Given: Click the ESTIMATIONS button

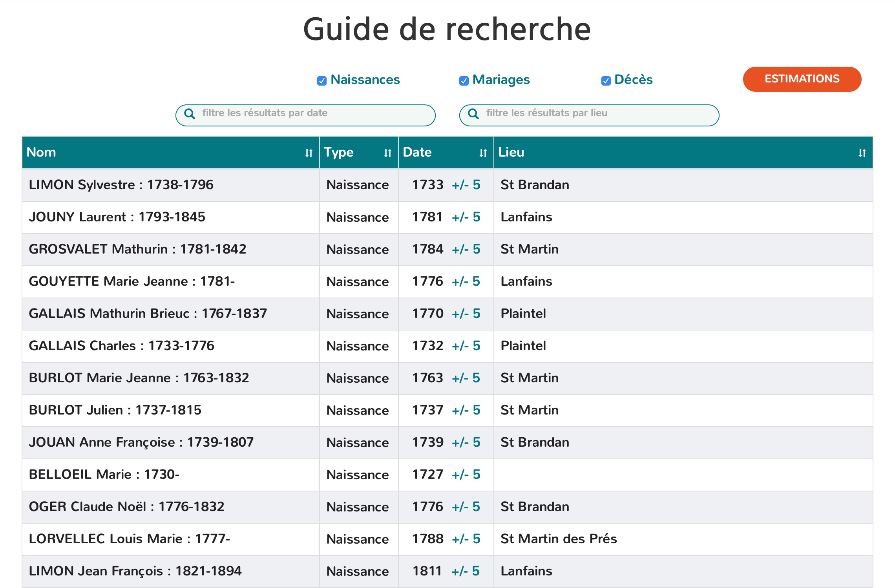Looking at the screenshot, I should (x=802, y=79).
